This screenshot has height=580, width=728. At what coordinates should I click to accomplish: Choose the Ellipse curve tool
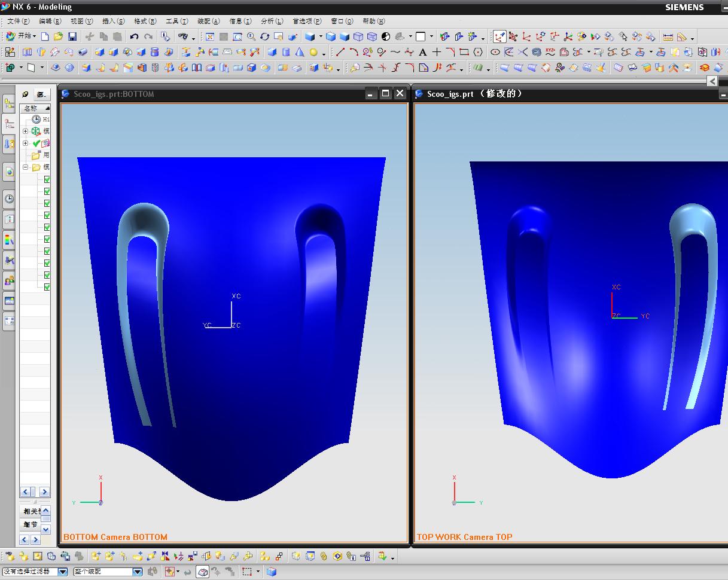pyautogui.click(x=495, y=52)
